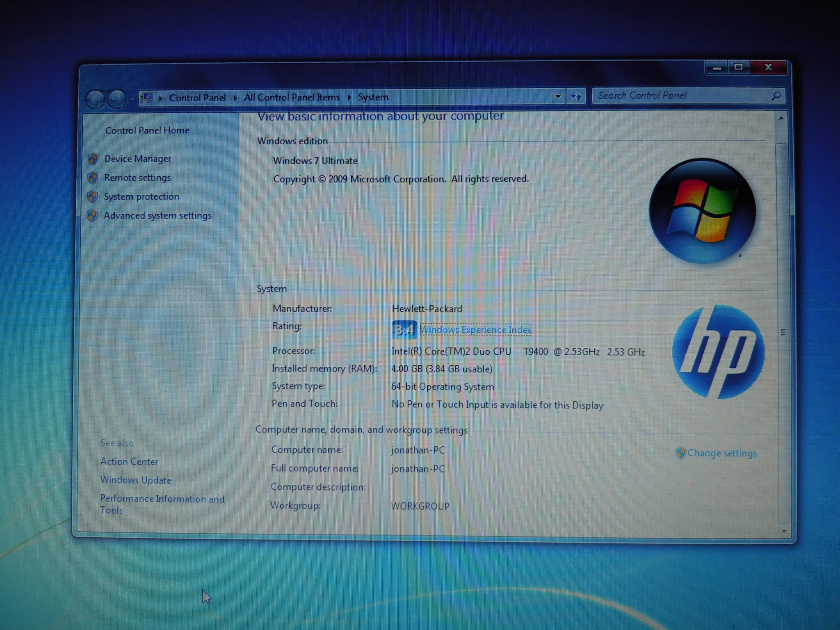
Task: Click Change settings for computer name
Action: (x=722, y=453)
